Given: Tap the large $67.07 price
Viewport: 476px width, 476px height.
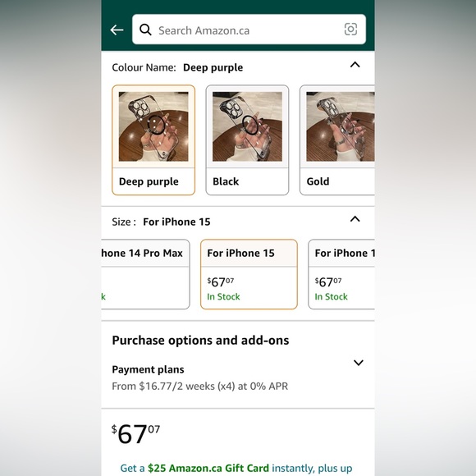Looking at the screenshot, I should [x=135, y=434].
